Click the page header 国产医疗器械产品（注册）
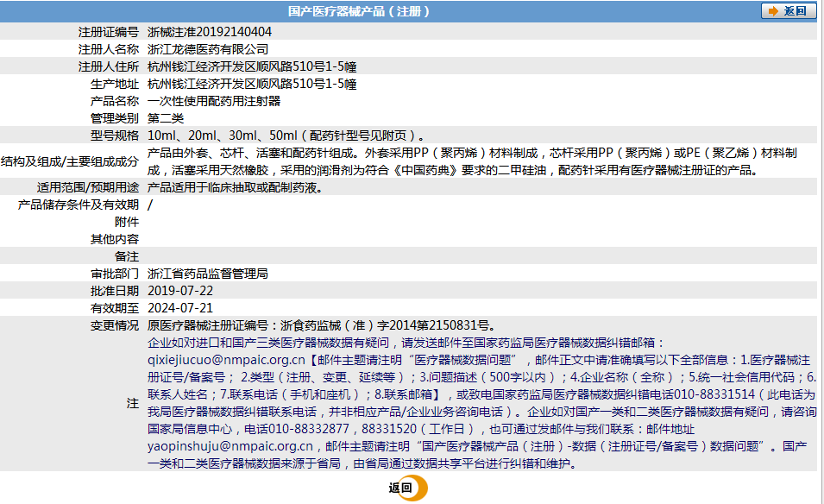824x504 pixels. coord(359,11)
